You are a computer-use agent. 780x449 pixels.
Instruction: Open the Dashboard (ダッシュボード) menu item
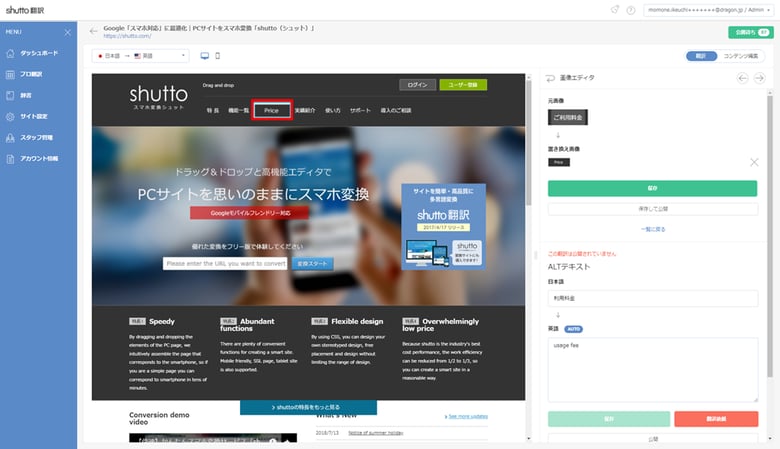click(x=38, y=53)
